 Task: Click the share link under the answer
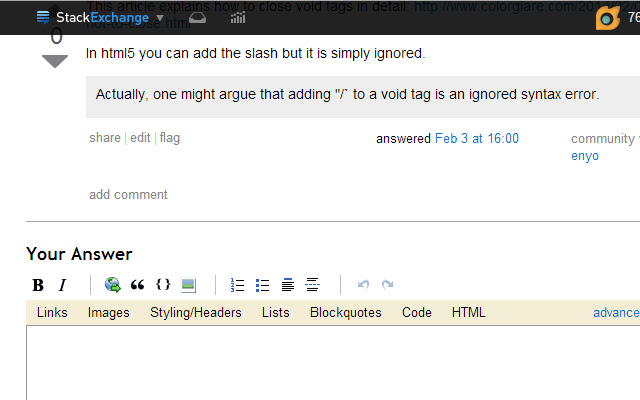tap(105, 138)
